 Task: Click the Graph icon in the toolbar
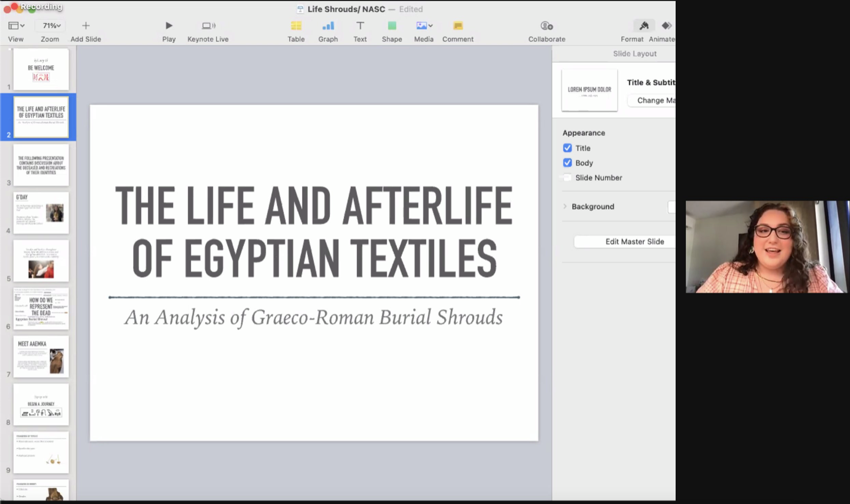(x=328, y=26)
